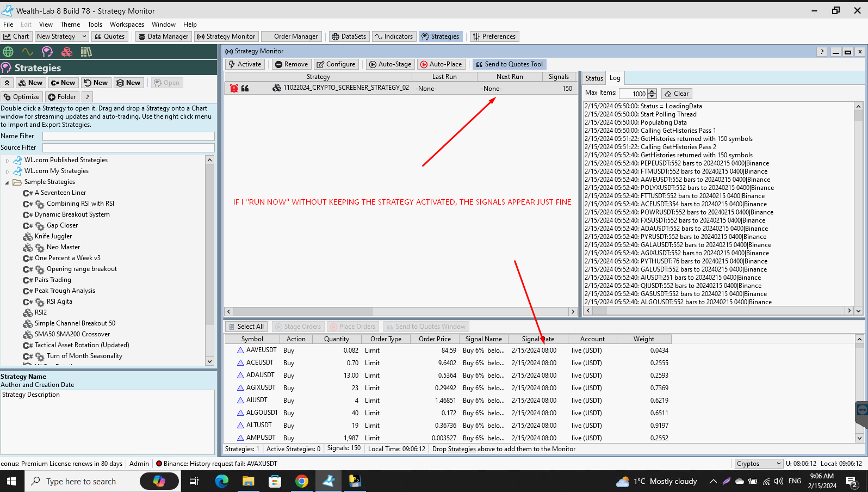Select All signals

[246, 327]
